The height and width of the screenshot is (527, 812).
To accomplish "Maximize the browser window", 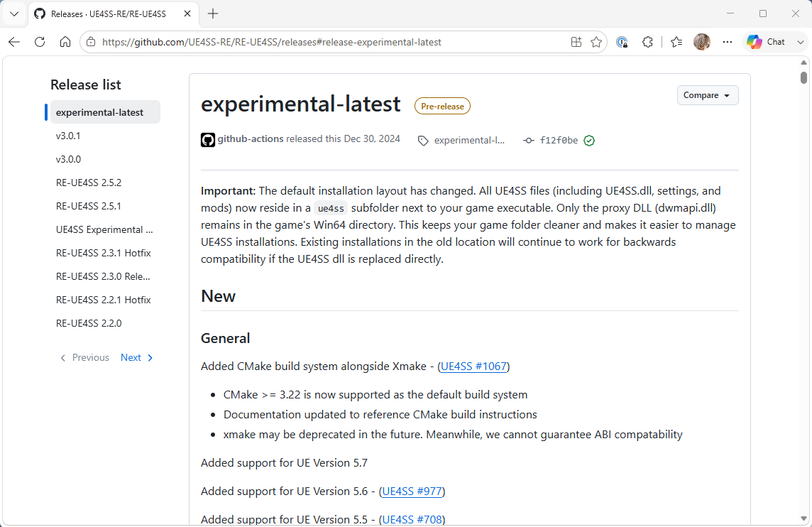I will 763,13.
